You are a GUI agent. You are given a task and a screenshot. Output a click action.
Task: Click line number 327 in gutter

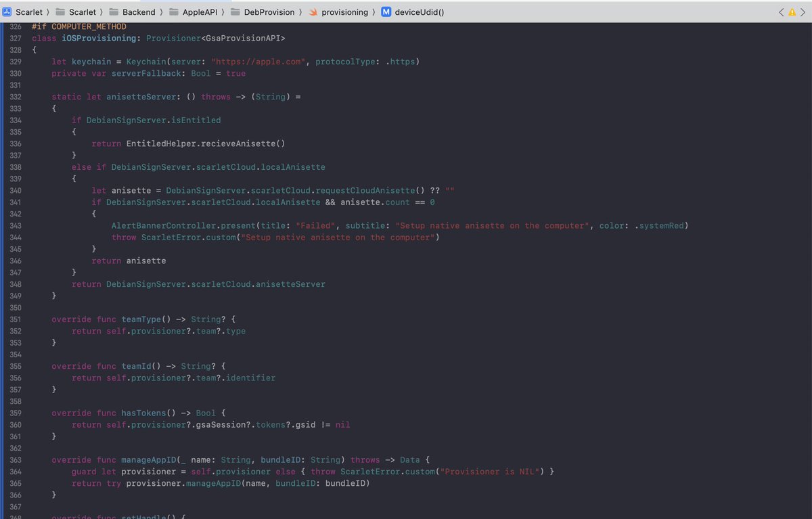coord(16,39)
